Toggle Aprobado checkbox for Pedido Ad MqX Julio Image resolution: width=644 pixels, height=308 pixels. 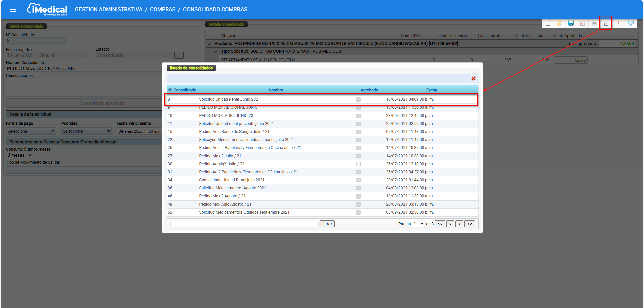(x=358, y=164)
